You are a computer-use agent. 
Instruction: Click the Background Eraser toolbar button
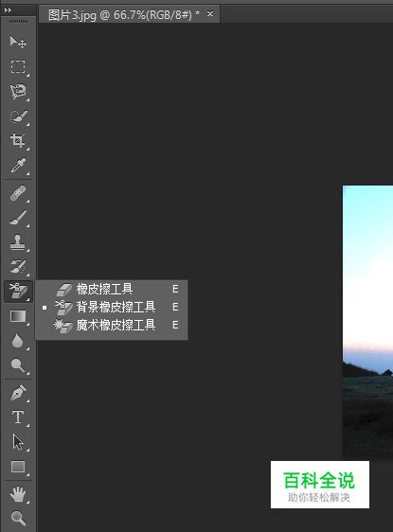(18, 292)
